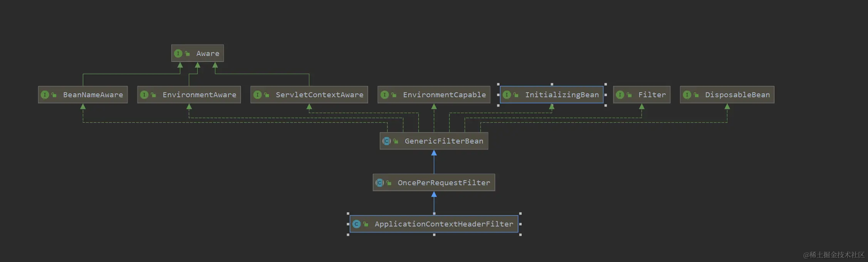Click the right-middle selection handle of InitializingBean
868x262 pixels.
(606, 95)
